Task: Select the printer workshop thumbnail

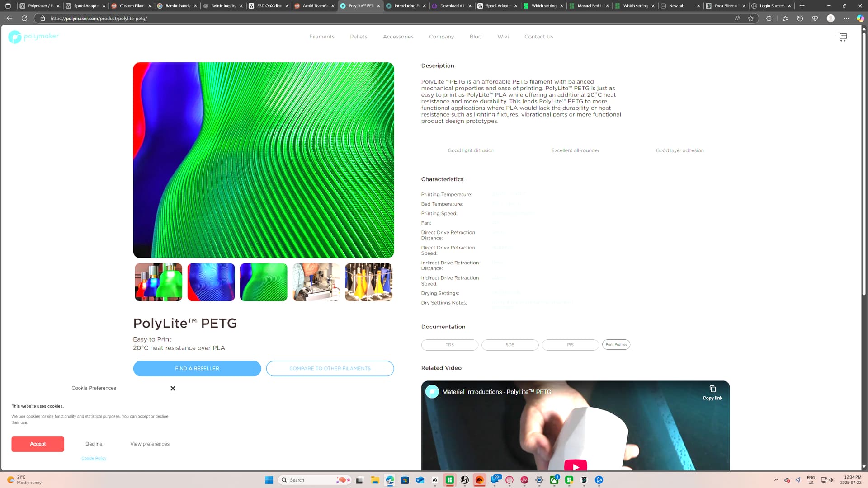Action: [x=316, y=282]
